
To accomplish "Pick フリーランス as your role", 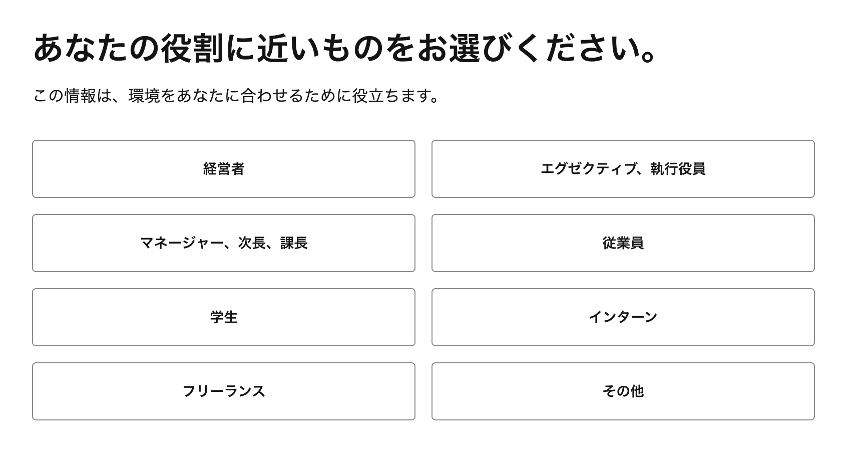I will point(224,391).
